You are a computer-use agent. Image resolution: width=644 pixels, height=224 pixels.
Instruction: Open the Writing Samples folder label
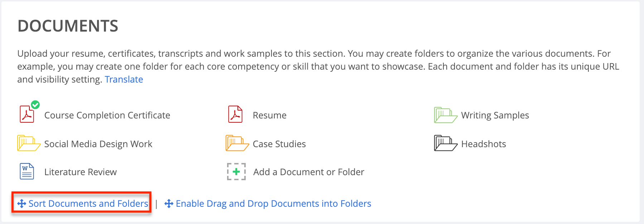(495, 115)
